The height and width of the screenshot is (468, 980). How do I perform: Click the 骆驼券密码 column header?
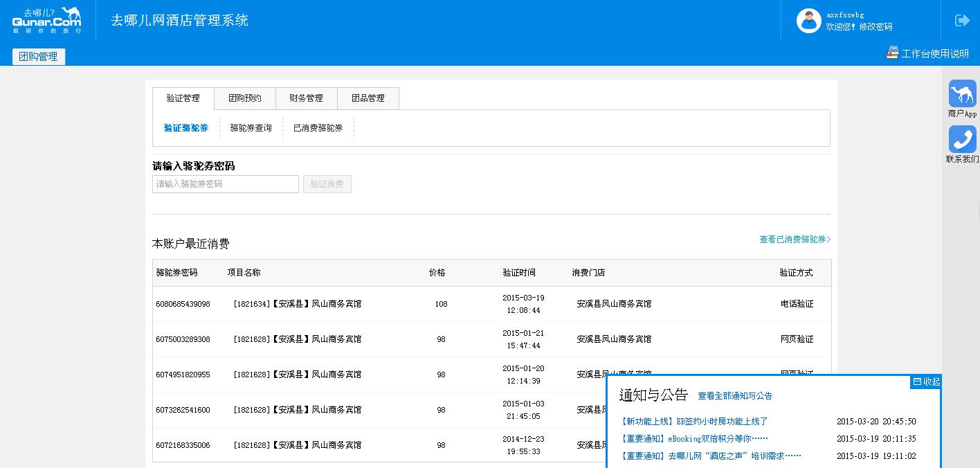click(177, 273)
